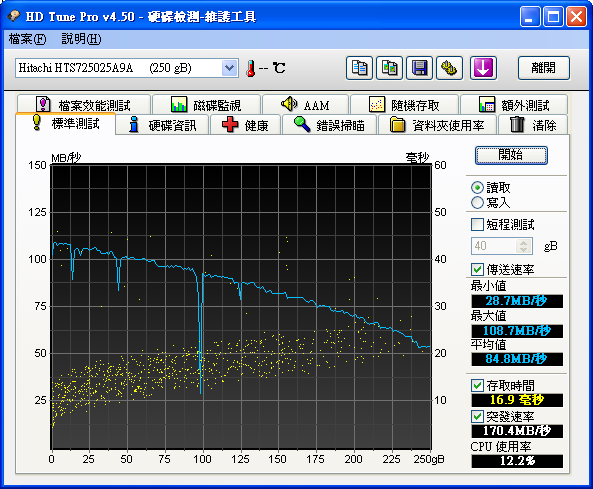
Task: Toggle the 傳送速率 checkbox
Action: pos(477,270)
